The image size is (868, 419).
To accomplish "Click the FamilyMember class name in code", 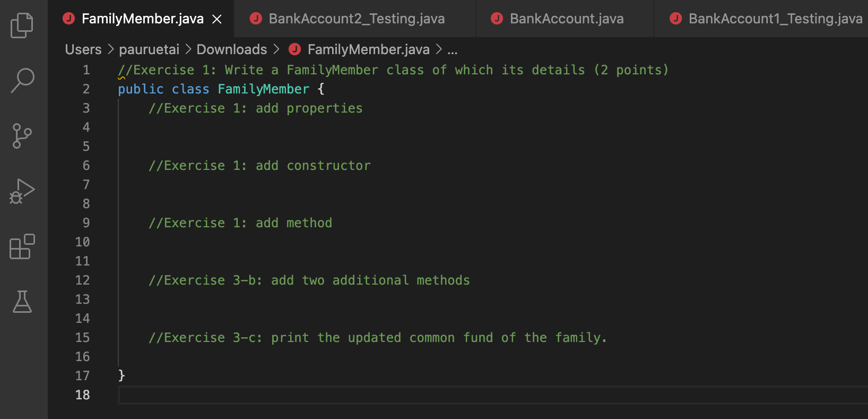I will pos(263,89).
